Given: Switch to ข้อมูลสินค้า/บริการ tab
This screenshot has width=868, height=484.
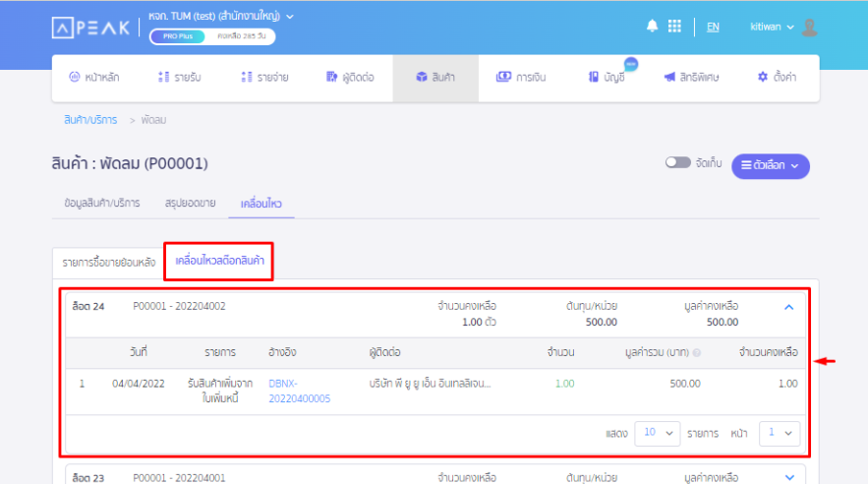Looking at the screenshot, I should pyautogui.click(x=102, y=204).
